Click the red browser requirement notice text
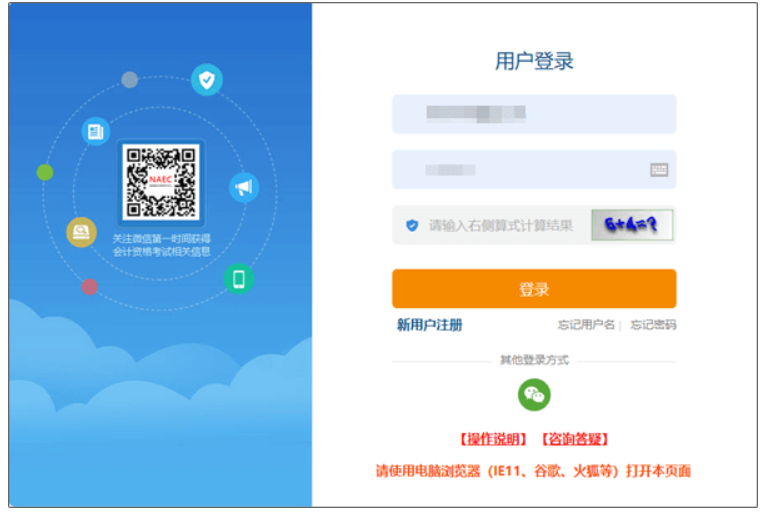Screen dimensions: 769x515 533,471
